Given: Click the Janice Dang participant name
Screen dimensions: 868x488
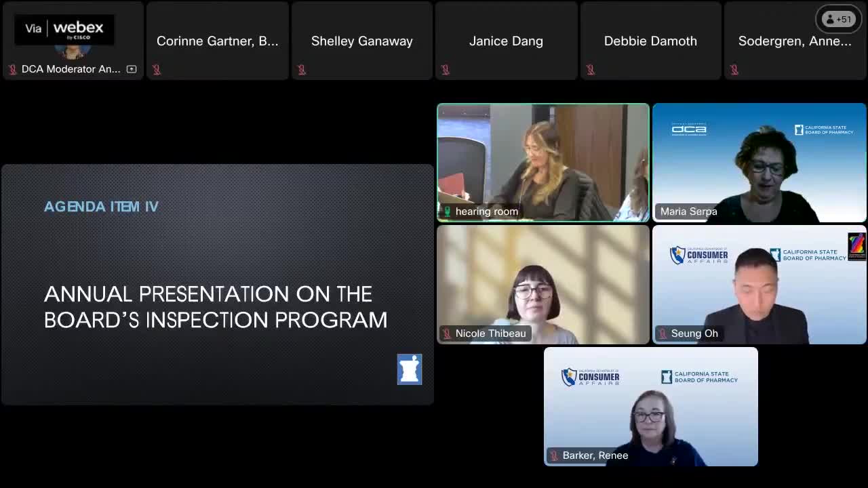Looking at the screenshot, I should [x=506, y=41].
